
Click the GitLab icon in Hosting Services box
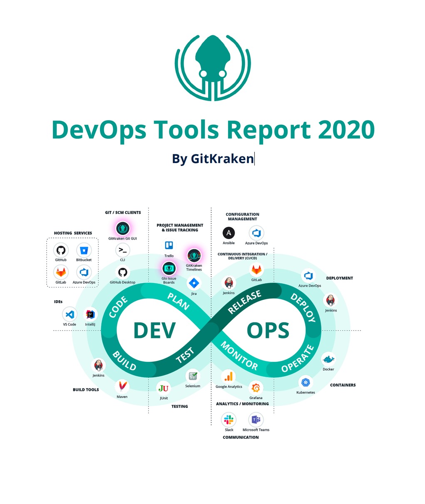tap(61, 272)
